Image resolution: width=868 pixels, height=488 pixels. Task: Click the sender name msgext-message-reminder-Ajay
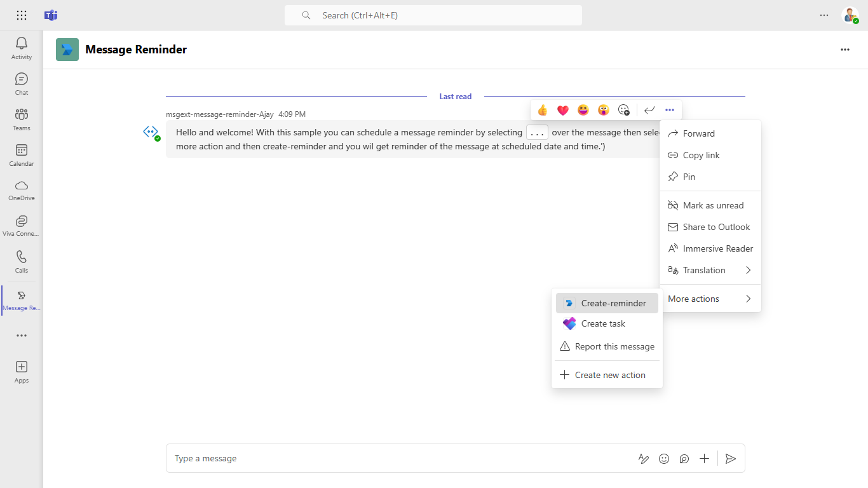[220, 114]
